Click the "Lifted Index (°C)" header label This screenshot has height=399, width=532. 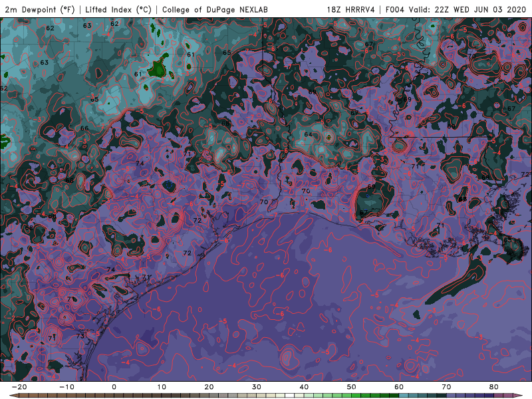(x=118, y=9)
